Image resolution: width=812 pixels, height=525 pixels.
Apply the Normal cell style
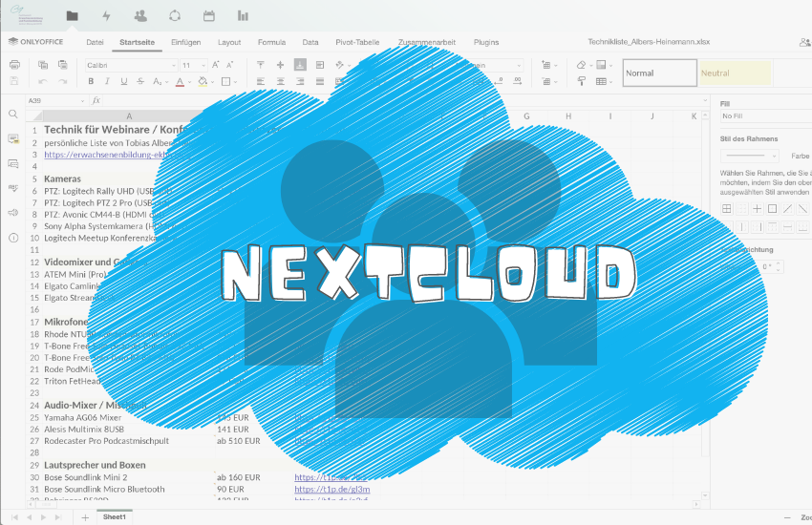point(660,73)
